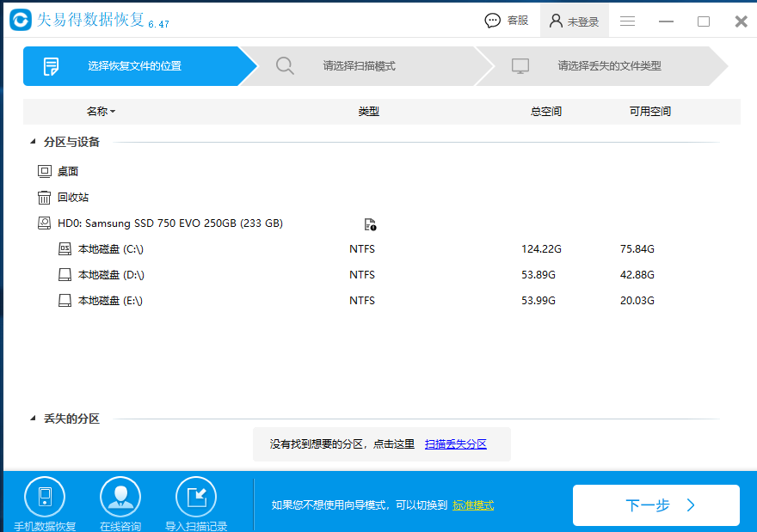Select HD0: Samsung SSD 750 EVO drive

pos(169,223)
